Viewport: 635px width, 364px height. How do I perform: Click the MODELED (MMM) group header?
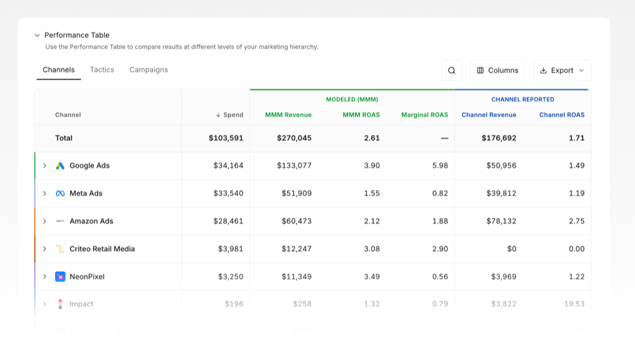click(x=352, y=100)
